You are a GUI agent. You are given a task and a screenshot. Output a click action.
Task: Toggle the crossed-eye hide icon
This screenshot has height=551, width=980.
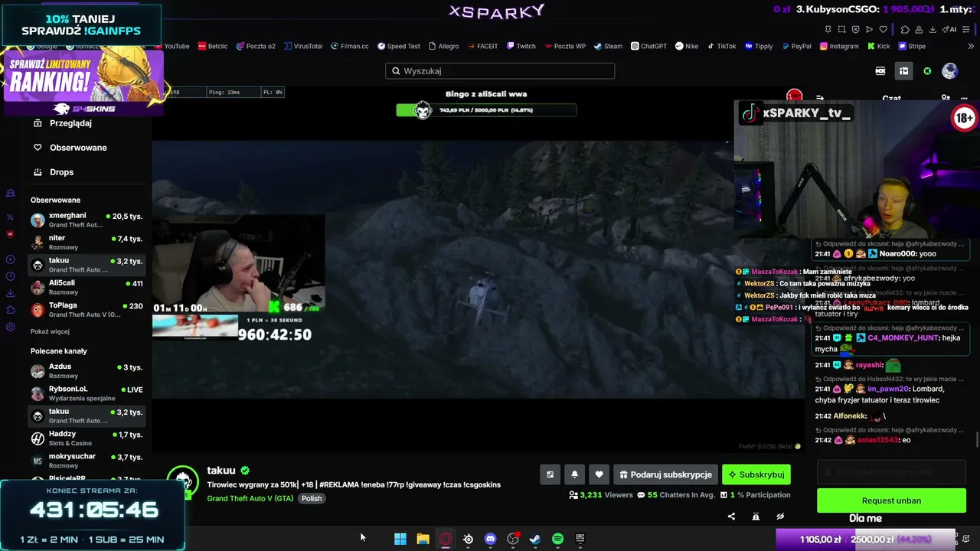(780, 517)
